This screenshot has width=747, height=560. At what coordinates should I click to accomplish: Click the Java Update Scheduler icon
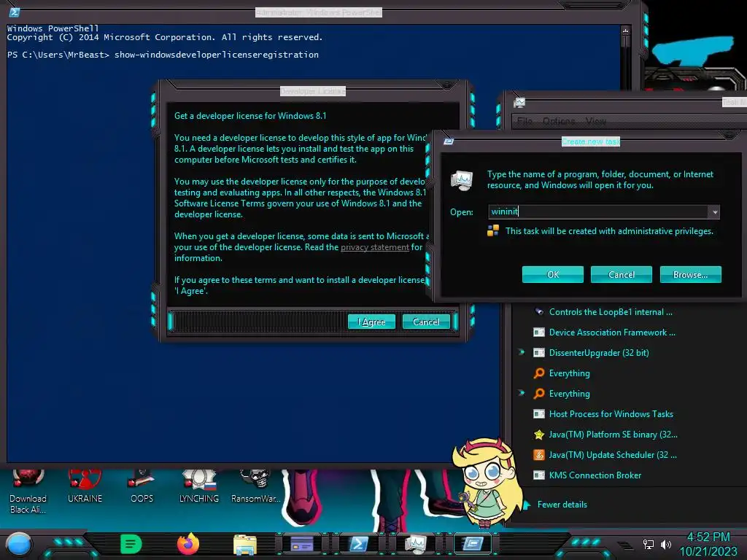[x=539, y=455]
